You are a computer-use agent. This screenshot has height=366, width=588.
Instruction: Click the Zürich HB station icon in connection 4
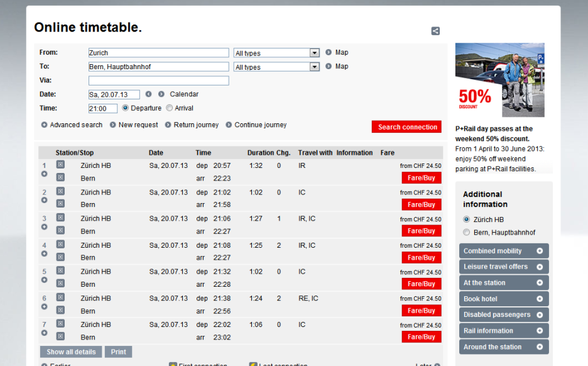[60, 244]
